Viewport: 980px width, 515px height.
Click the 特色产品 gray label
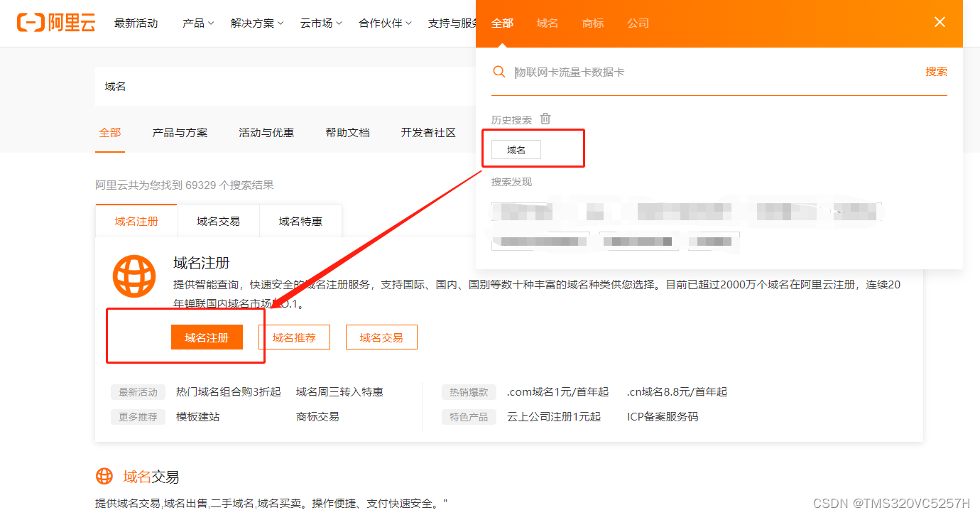click(x=469, y=417)
